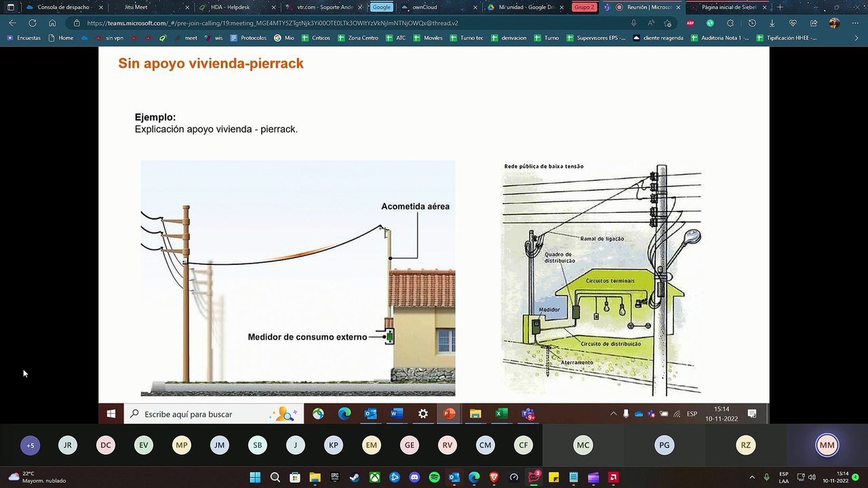Click Word icon in shared screen taskbar

click(x=397, y=413)
